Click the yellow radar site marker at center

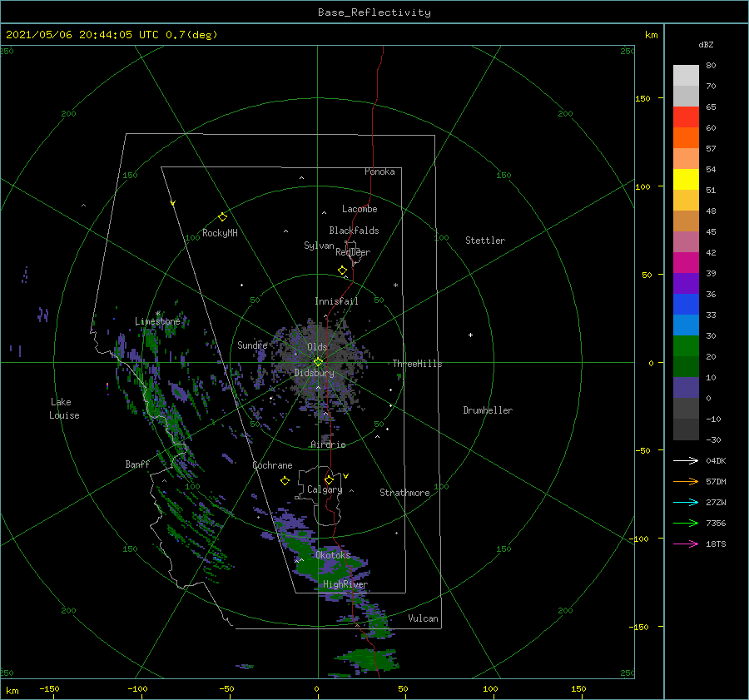pos(318,362)
